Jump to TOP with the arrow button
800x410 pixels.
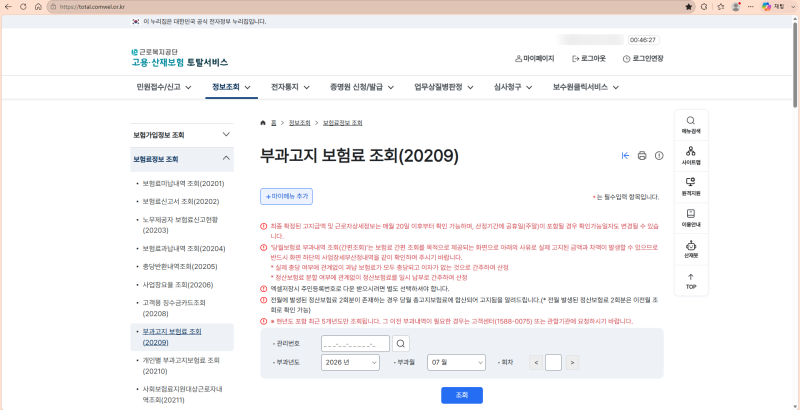pyautogui.click(x=691, y=281)
